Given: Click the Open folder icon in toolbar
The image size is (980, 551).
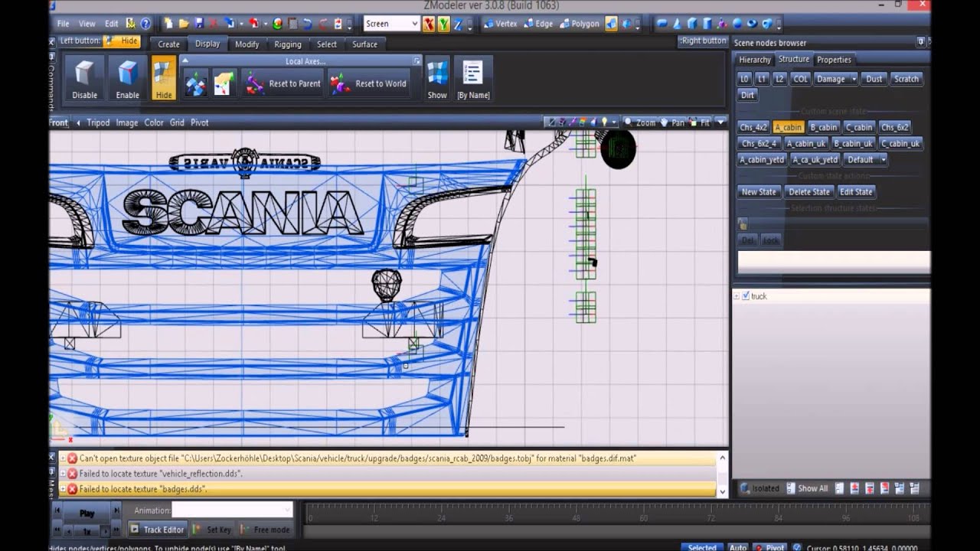Looking at the screenshot, I should (184, 24).
